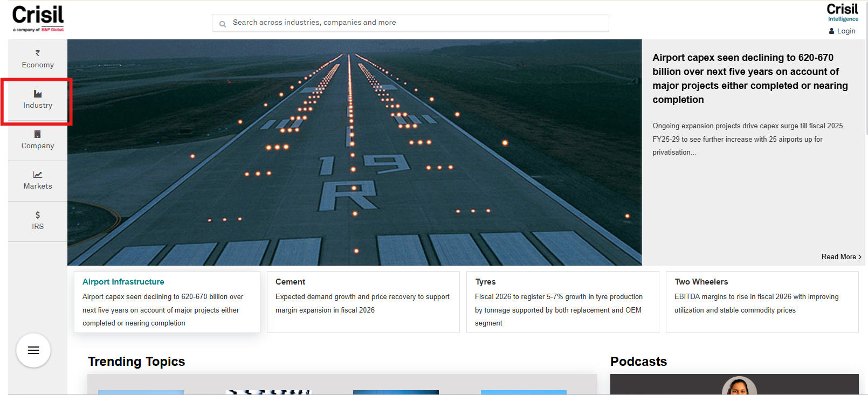The width and height of the screenshot is (868, 395).
Task: Click the search magnifier icon
Action: 223,24
